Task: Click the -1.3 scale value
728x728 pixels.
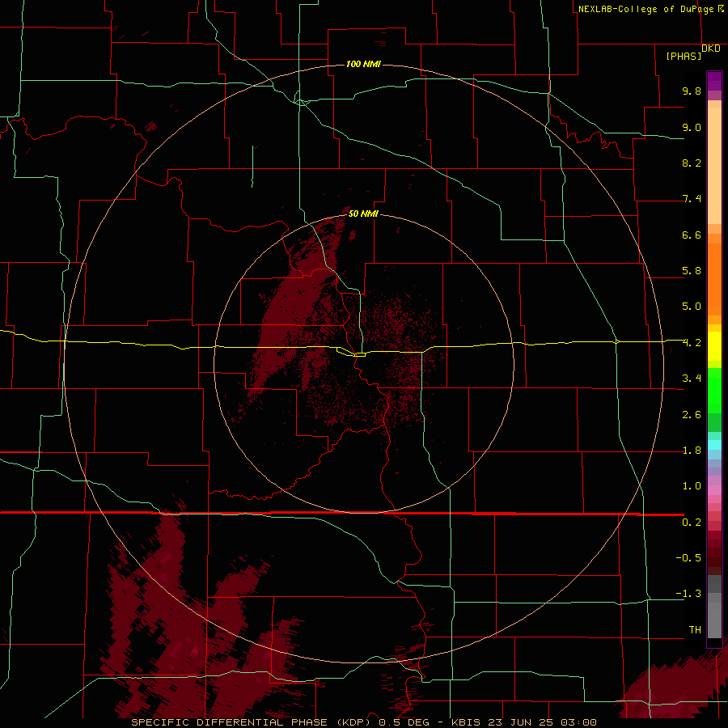Action: tap(688, 594)
